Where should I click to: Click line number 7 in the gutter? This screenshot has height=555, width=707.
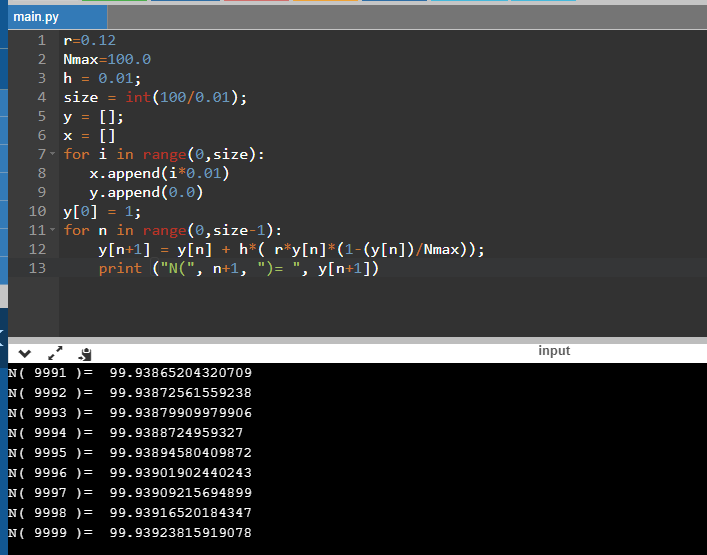pos(41,154)
